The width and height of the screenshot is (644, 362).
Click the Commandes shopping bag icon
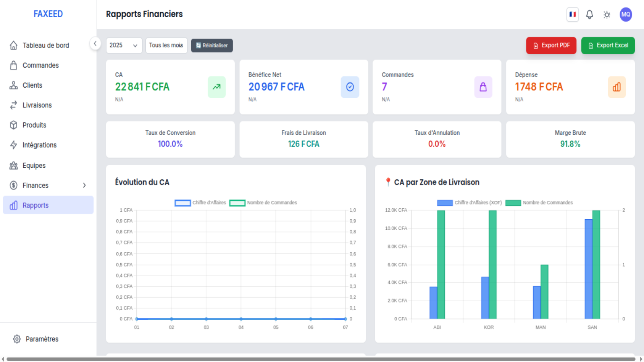483,87
